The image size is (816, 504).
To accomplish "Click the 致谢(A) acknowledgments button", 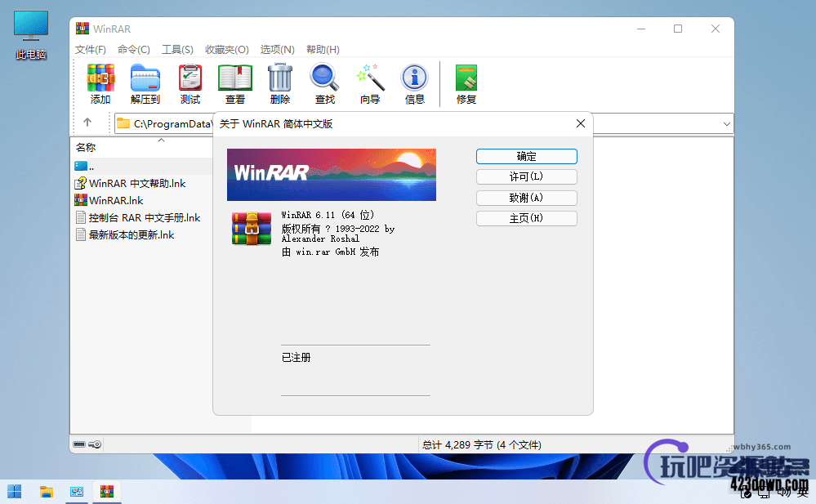I will (527, 198).
